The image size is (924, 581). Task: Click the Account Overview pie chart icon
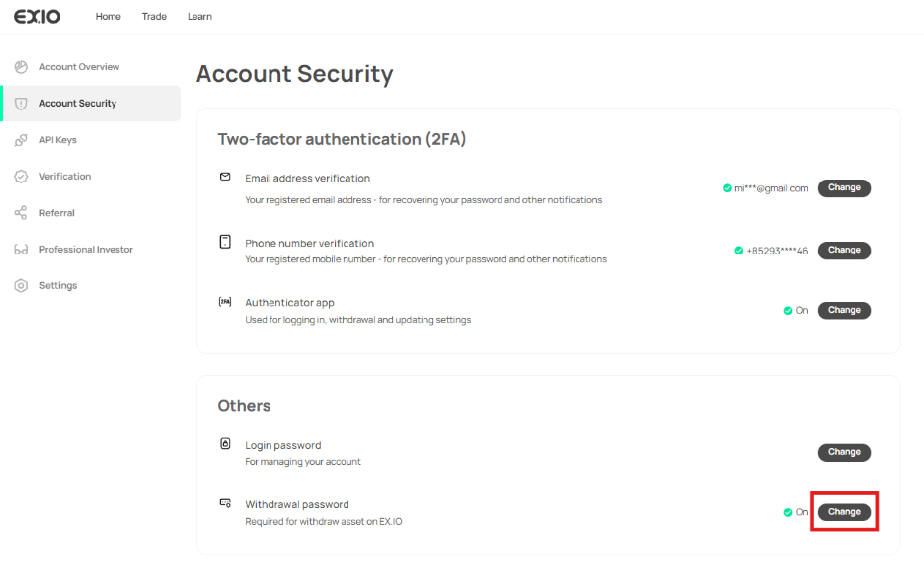[21, 67]
